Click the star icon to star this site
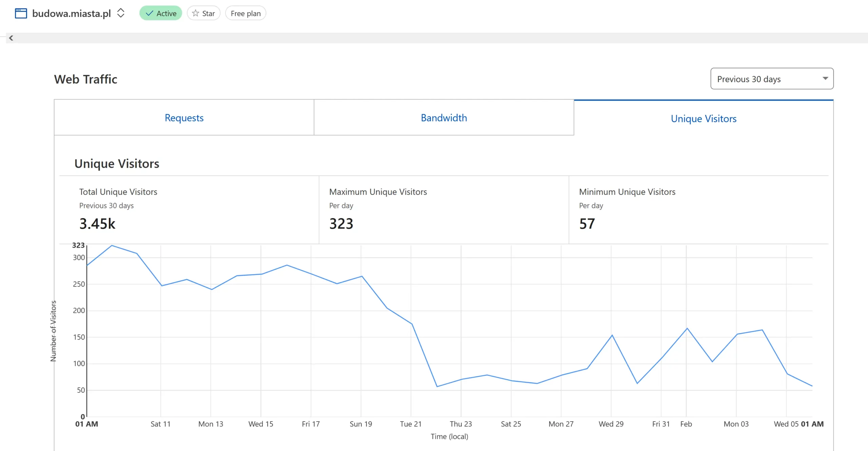 196,13
